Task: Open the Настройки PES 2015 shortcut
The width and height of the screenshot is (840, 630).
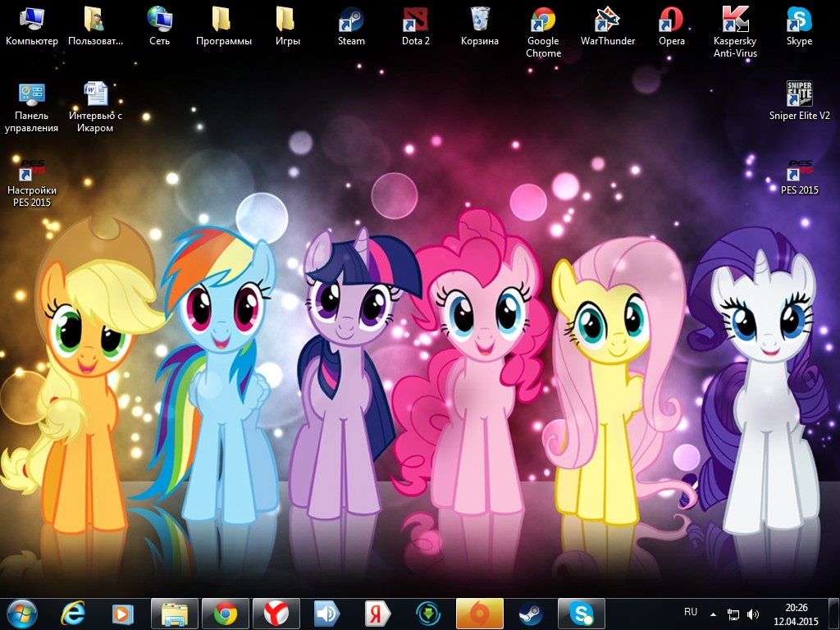Action: point(32,182)
